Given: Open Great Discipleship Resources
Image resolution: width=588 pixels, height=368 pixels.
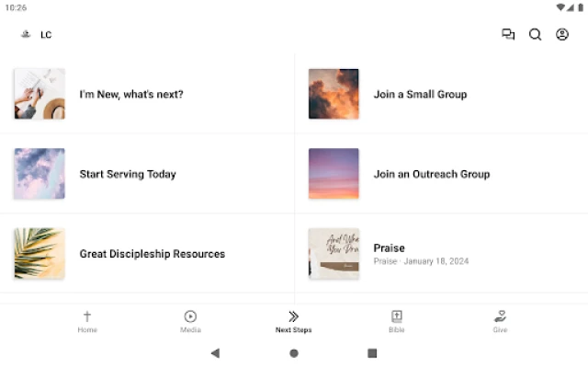Looking at the screenshot, I should [x=153, y=254].
